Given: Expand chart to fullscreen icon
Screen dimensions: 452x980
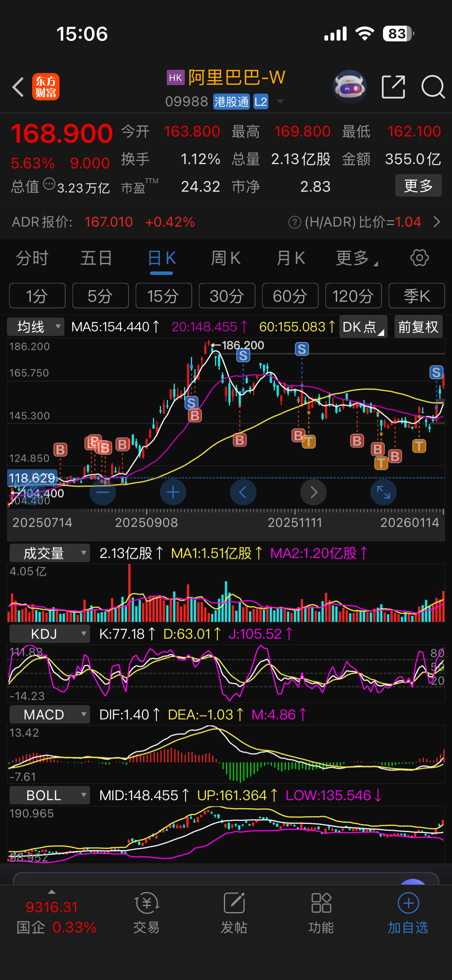Looking at the screenshot, I should (x=383, y=492).
